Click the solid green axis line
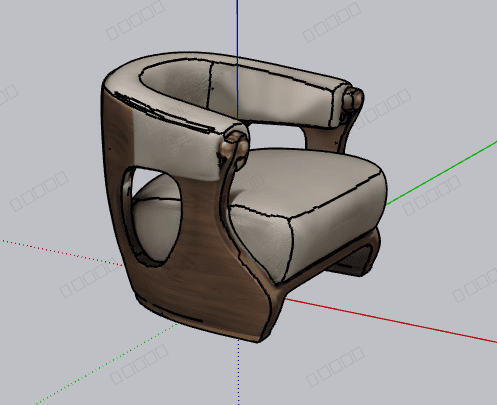497x405 pixels. 442,172
